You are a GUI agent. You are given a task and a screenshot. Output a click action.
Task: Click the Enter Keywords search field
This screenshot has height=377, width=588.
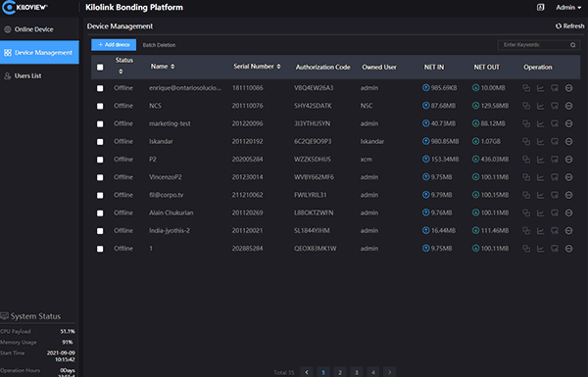click(534, 45)
